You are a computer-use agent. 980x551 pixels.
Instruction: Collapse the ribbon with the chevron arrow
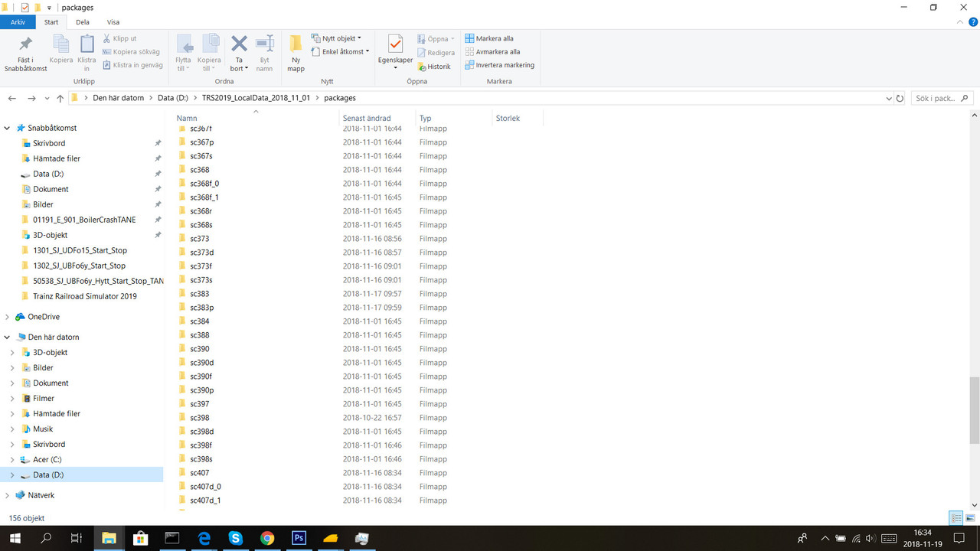coord(959,21)
